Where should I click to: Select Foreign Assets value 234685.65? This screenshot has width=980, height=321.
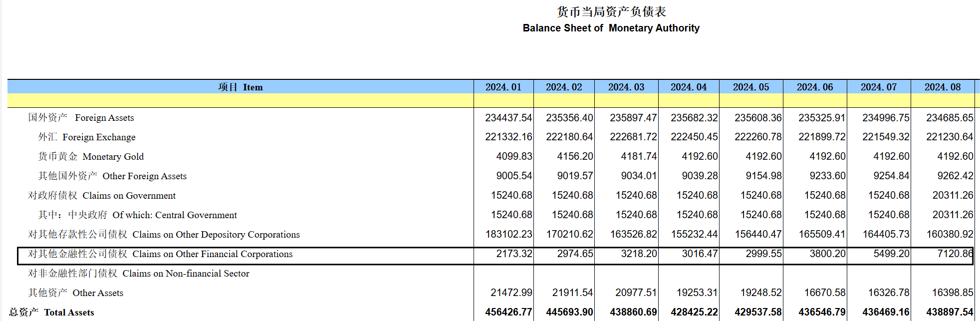click(x=950, y=118)
